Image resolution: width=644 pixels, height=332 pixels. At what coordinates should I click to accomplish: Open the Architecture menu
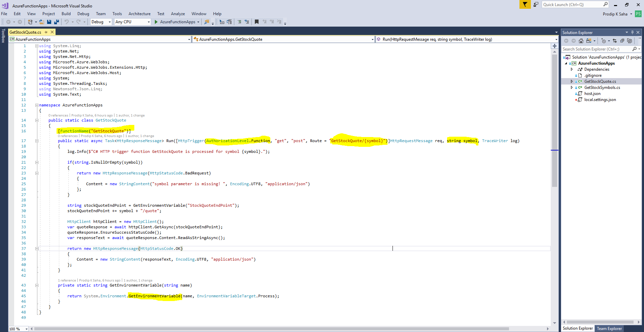pyautogui.click(x=139, y=14)
